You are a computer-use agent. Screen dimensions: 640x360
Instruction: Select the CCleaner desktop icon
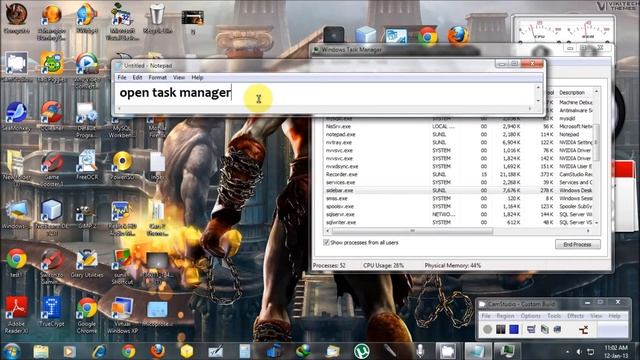[x=52, y=116]
